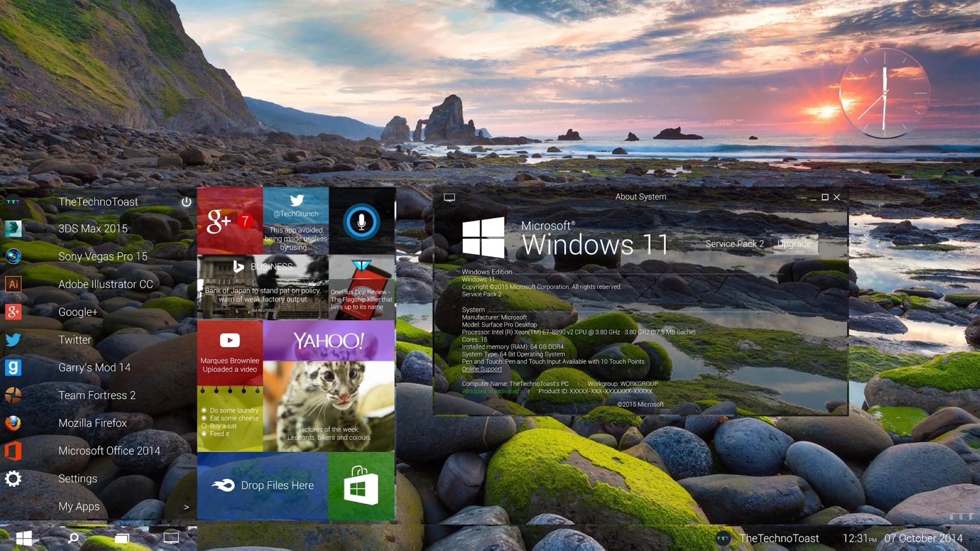This screenshot has width=980, height=551.
Task: Open the Mozilla Firefox icon
Action: [x=13, y=423]
